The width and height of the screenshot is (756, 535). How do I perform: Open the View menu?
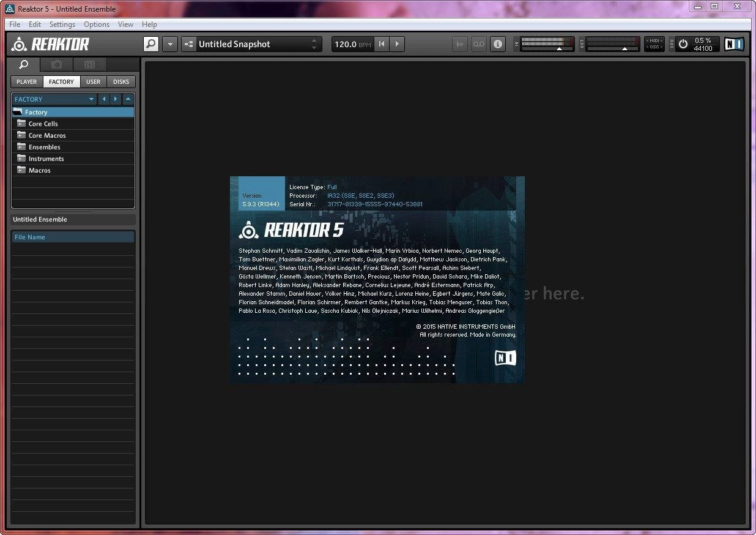125,24
